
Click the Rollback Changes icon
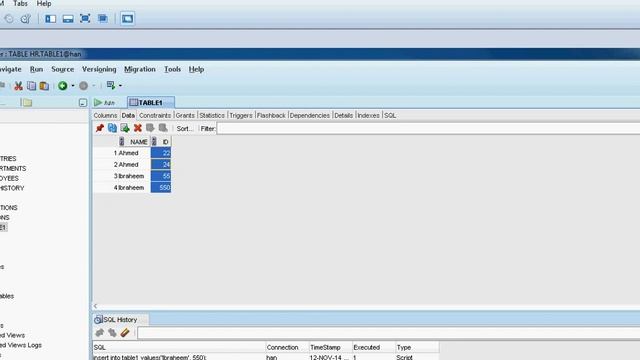pos(163,128)
